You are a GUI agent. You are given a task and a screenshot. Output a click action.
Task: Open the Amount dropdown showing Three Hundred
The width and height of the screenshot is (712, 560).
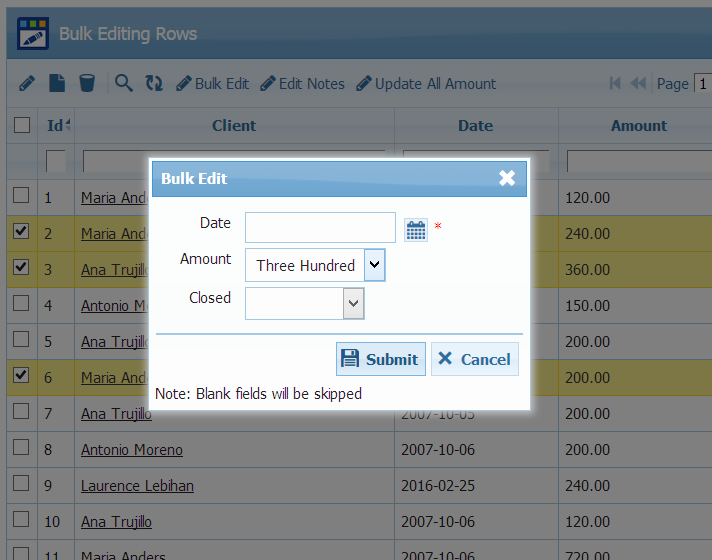click(374, 265)
